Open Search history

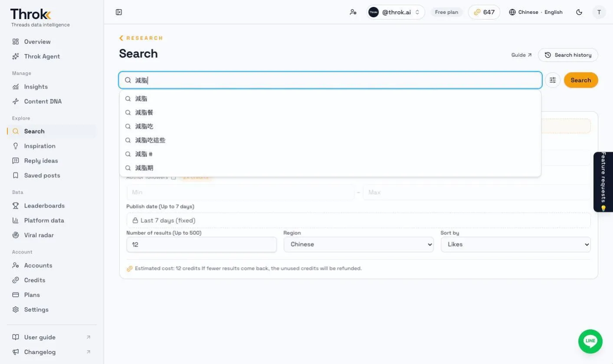click(x=568, y=55)
